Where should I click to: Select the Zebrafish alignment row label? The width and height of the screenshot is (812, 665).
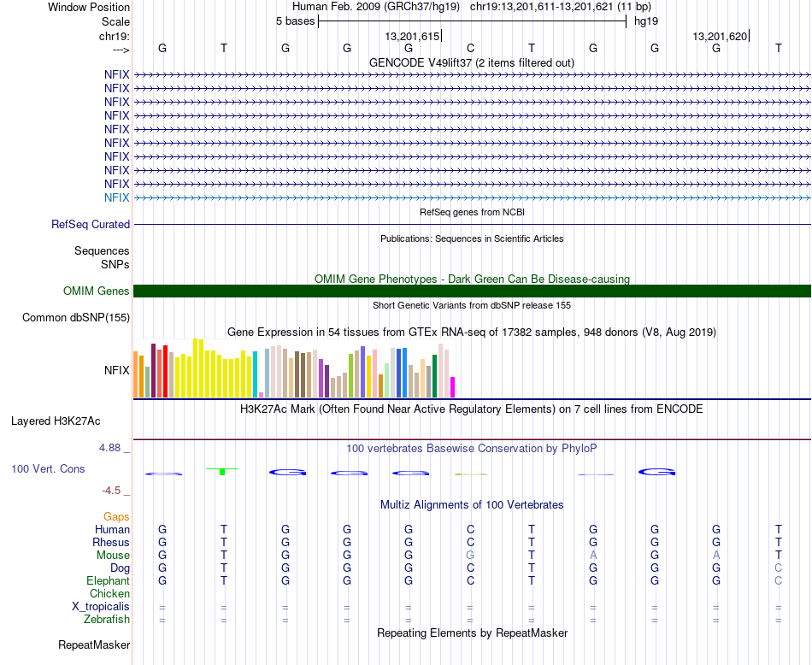pyautogui.click(x=107, y=620)
